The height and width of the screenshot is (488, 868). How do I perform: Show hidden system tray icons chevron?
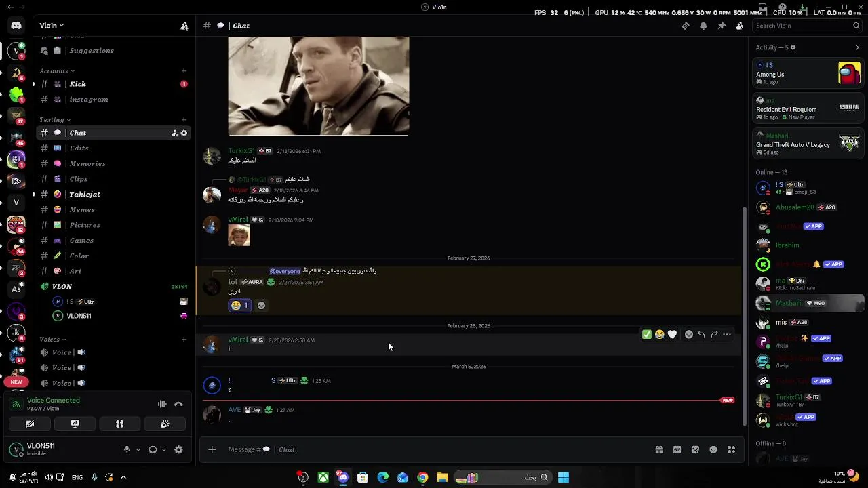click(x=123, y=477)
